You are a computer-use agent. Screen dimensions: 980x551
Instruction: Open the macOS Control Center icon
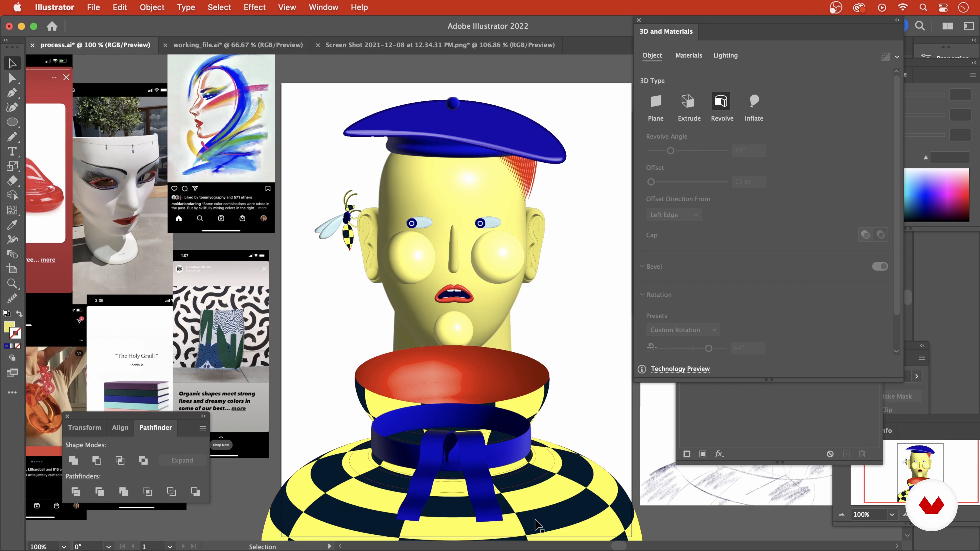pyautogui.click(x=943, y=7)
